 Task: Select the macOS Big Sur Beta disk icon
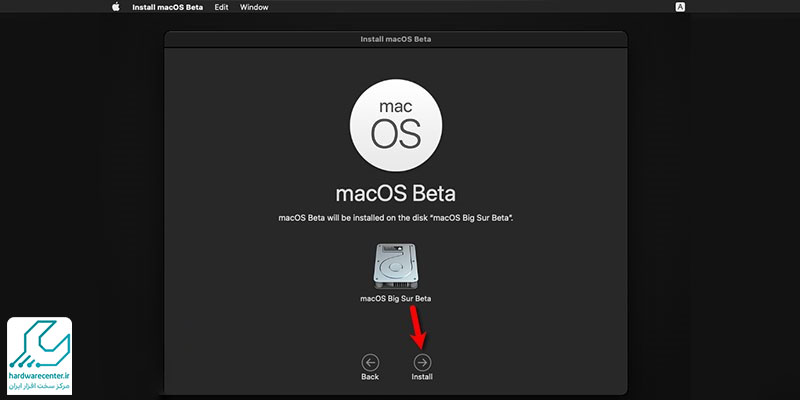coord(395,266)
